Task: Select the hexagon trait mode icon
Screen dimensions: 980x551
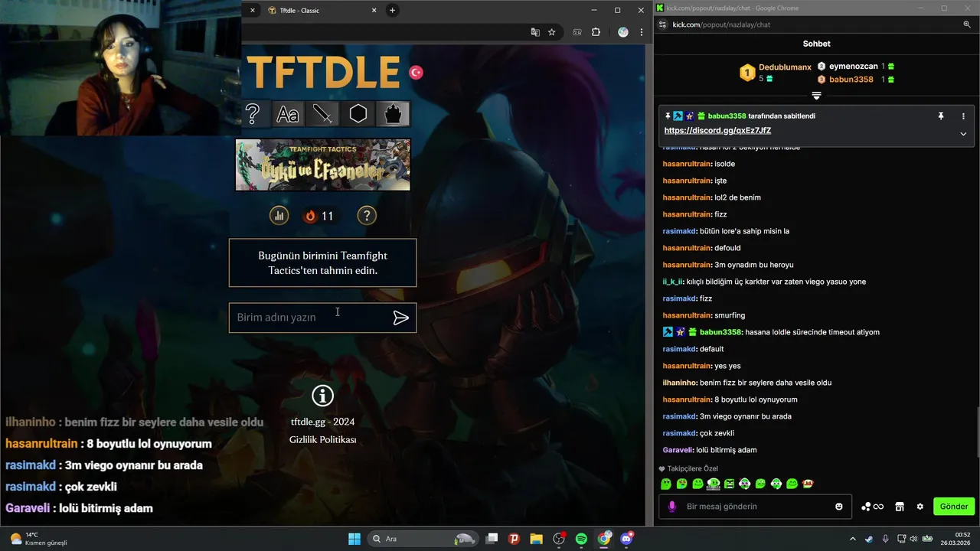Action: (358, 114)
